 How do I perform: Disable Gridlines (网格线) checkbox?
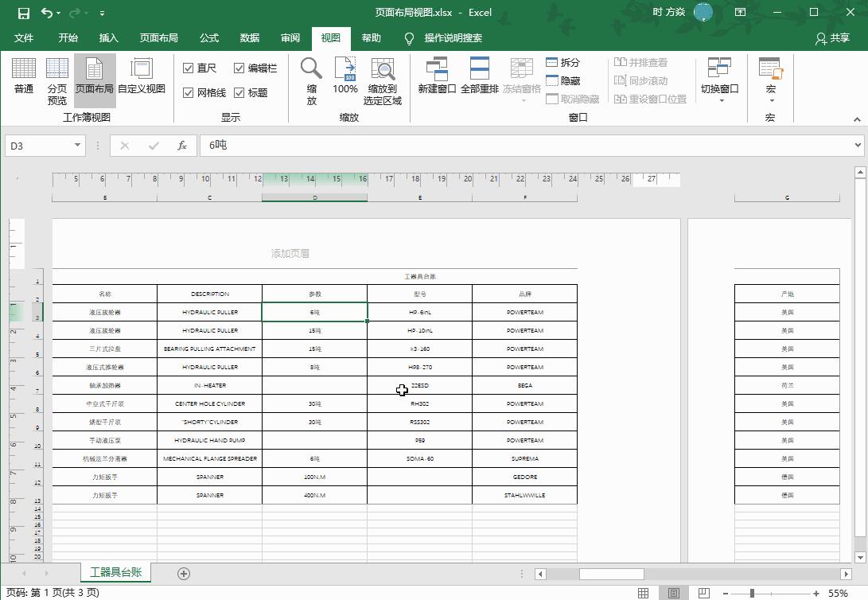[x=189, y=92]
